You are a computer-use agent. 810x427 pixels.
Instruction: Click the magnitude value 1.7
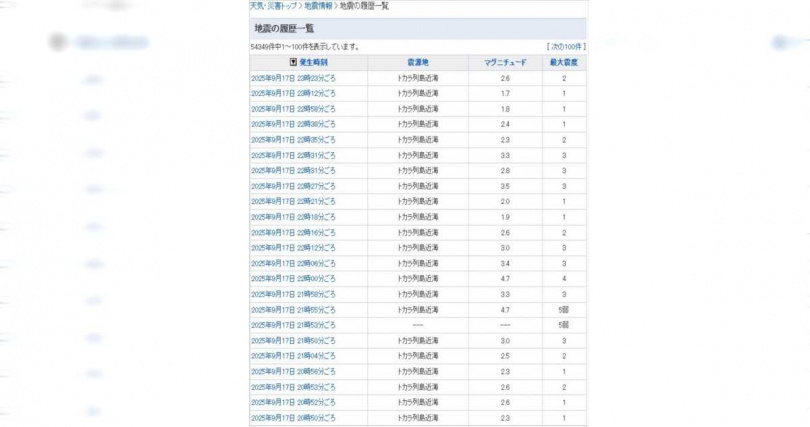point(505,93)
